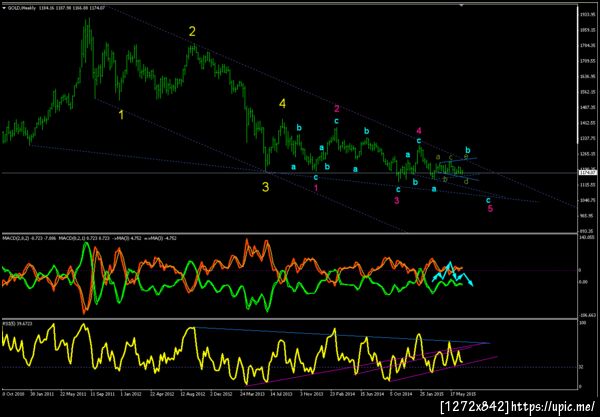Select the yellow wave label 2 at the top

tap(192, 31)
